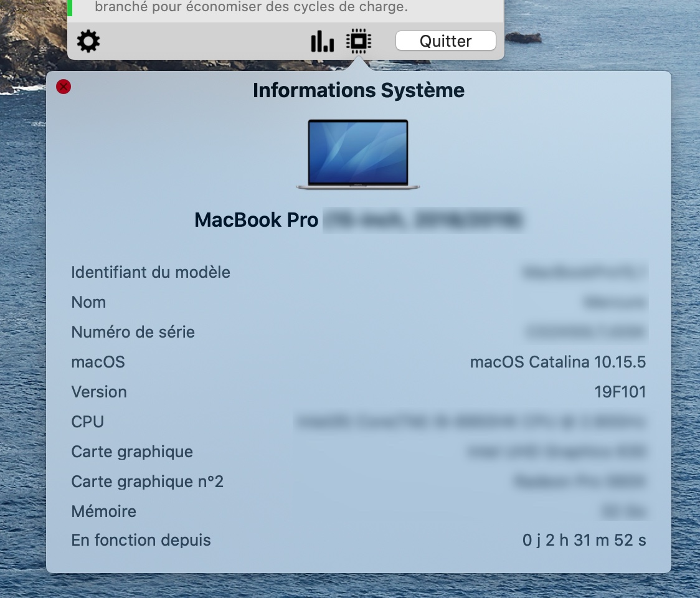Show the bar chart statistics view

(323, 41)
